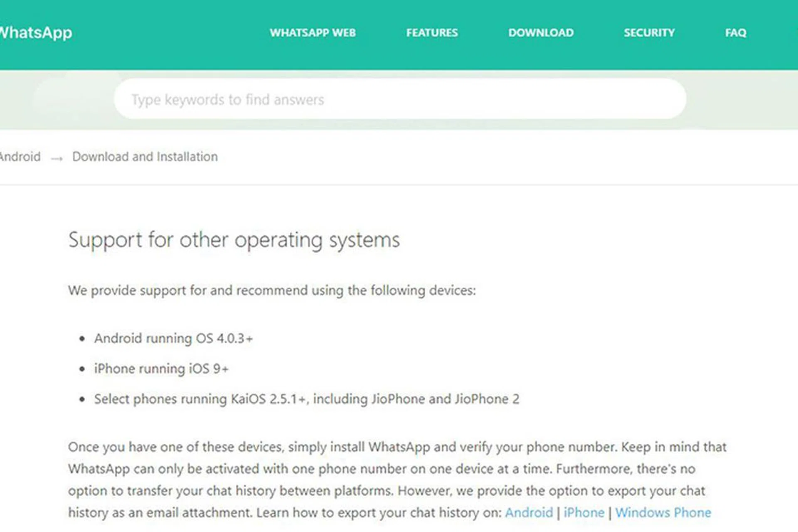Follow the iPhone export chat history link
The height and width of the screenshot is (532, 798).
click(x=584, y=512)
